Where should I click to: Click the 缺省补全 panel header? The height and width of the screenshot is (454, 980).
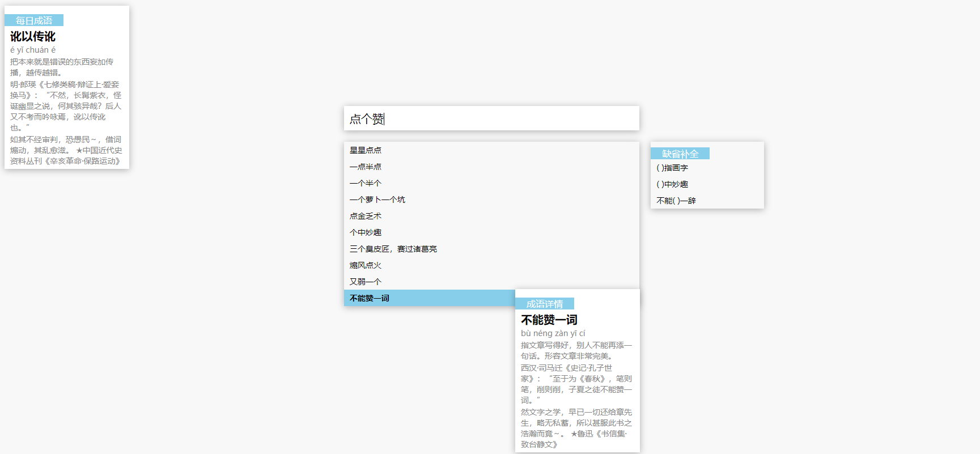tap(680, 154)
